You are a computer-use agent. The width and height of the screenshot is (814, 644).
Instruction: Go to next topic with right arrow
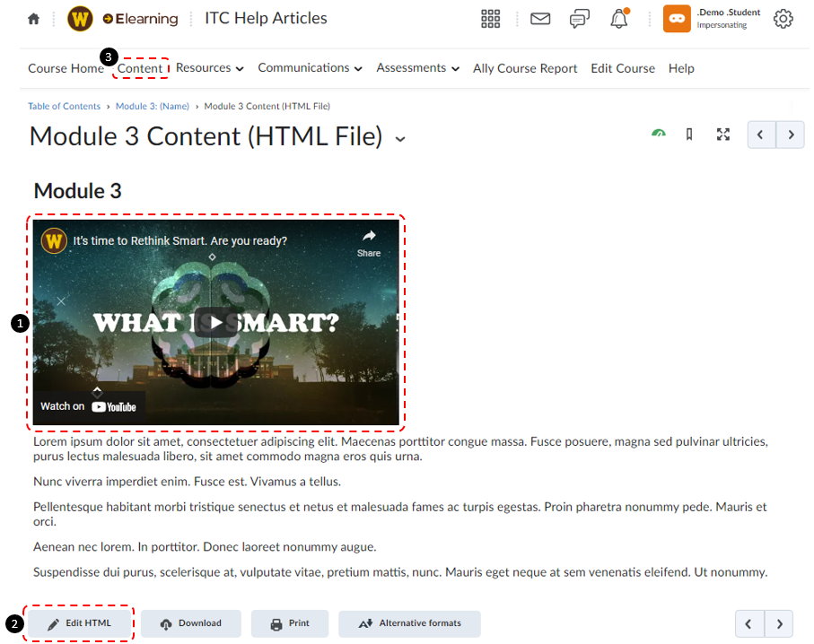click(x=790, y=134)
